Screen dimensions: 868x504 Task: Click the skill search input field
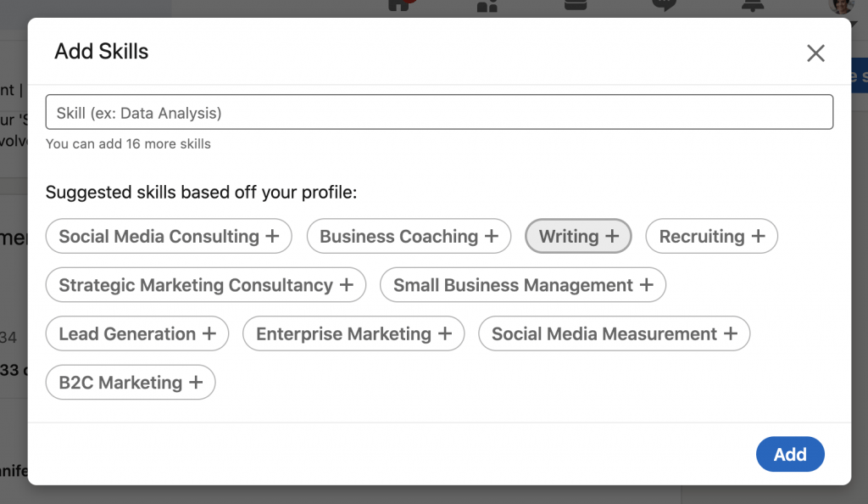(x=439, y=111)
